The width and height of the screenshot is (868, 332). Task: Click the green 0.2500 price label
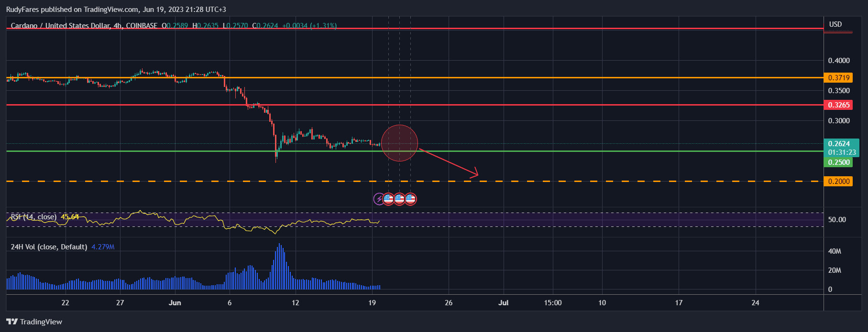[838, 162]
